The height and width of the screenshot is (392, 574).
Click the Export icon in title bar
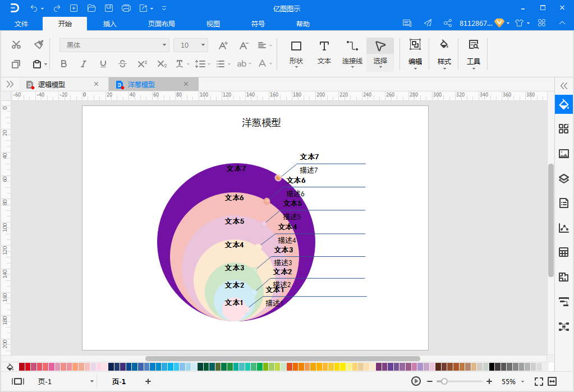144,8
